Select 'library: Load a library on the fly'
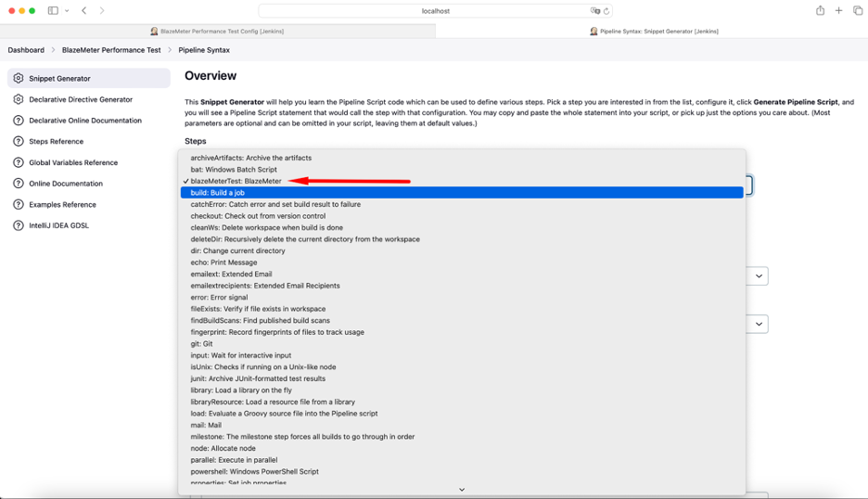 pos(462,390)
